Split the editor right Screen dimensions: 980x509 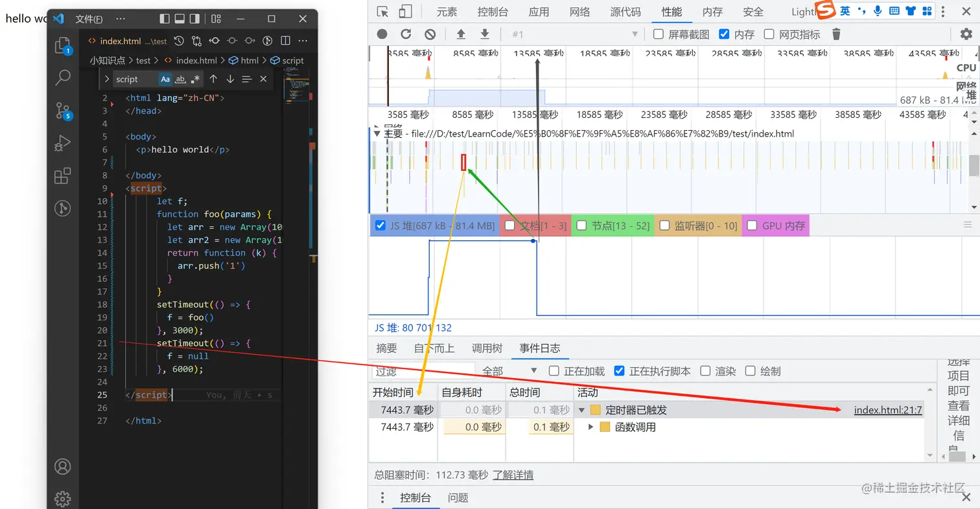pos(285,41)
